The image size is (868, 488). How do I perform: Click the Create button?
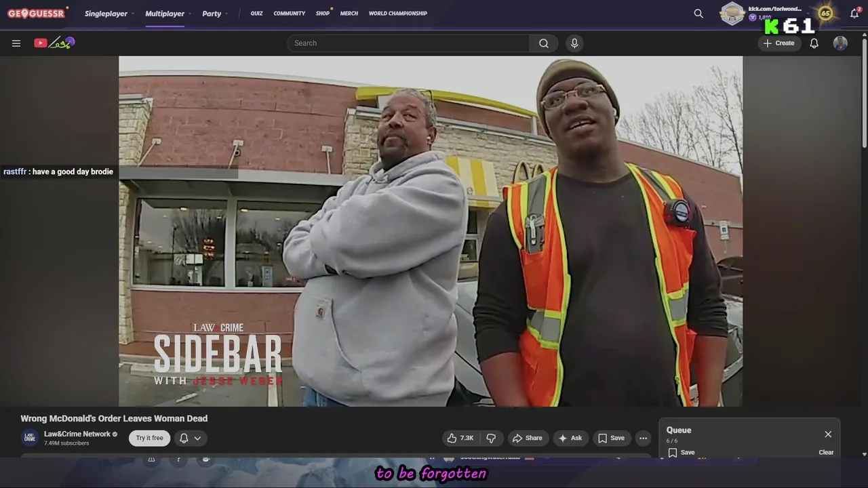click(x=778, y=43)
